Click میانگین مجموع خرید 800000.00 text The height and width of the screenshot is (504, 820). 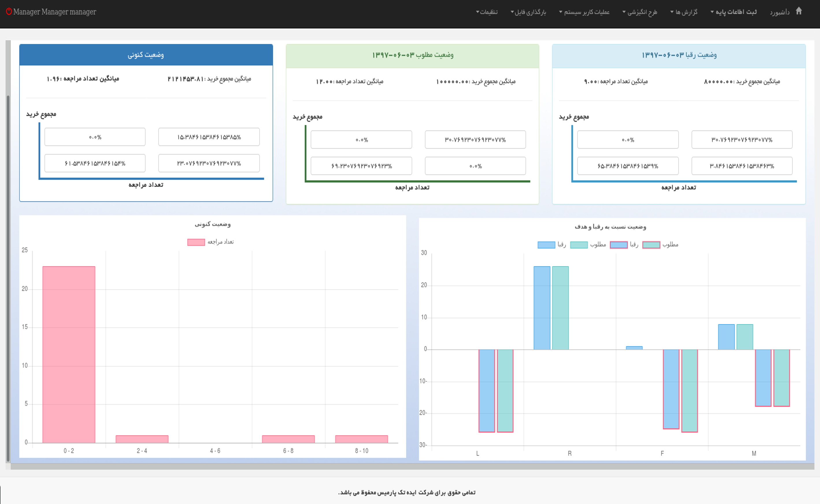[742, 82]
